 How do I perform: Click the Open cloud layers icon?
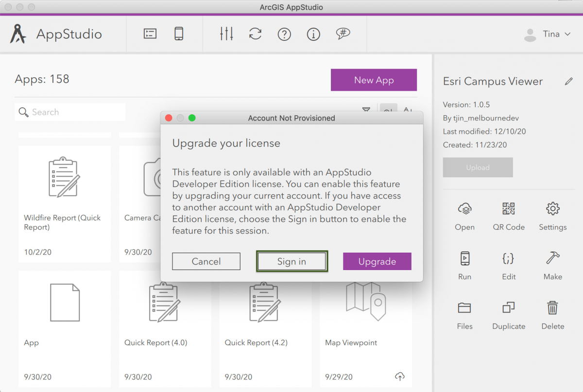(x=464, y=209)
